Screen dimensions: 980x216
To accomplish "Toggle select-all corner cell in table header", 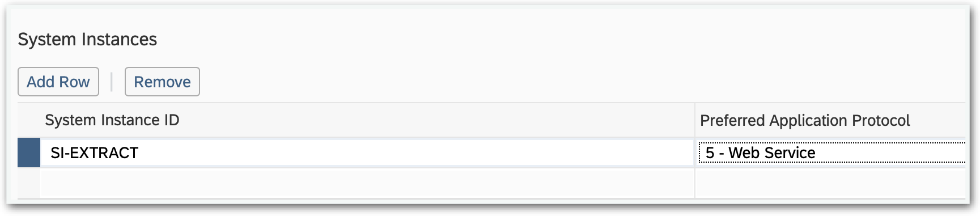I will pyautogui.click(x=29, y=120).
